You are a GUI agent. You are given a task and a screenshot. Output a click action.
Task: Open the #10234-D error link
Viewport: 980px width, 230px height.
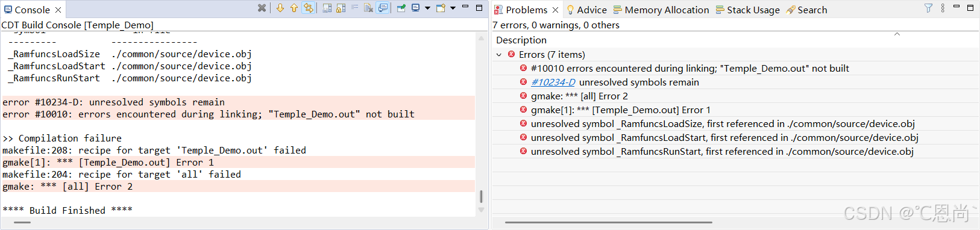pyautogui.click(x=553, y=82)
